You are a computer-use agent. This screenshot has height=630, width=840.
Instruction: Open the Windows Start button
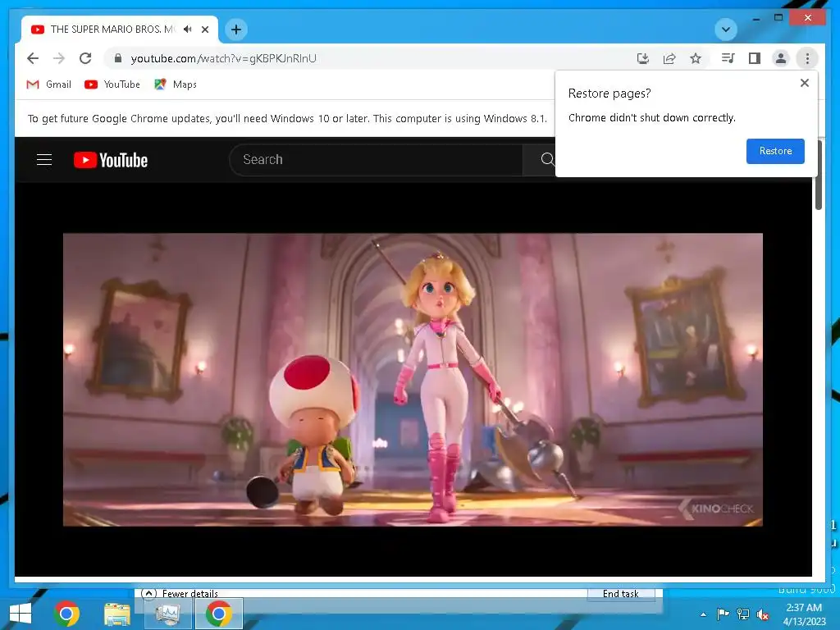tap(21, 614)
